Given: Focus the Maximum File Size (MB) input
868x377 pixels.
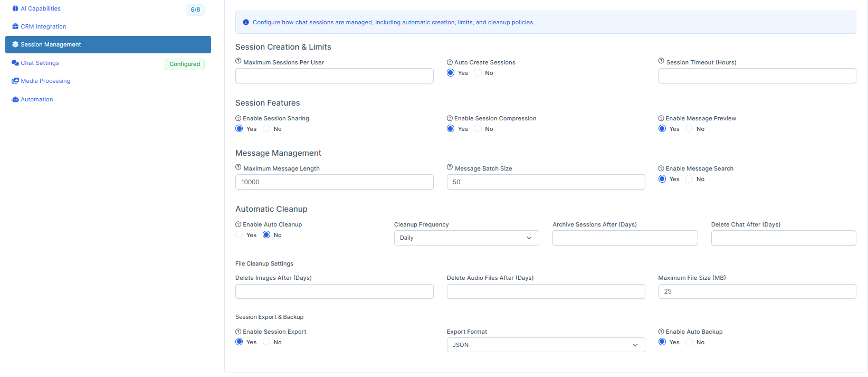Looking at the screenshot, I should 757,291.
